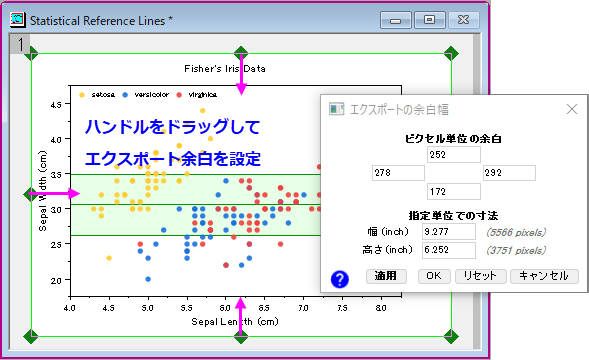Select the bottom-center green margin handle
The height and width of the screenshot is (360, 589).
coord(241,337)
